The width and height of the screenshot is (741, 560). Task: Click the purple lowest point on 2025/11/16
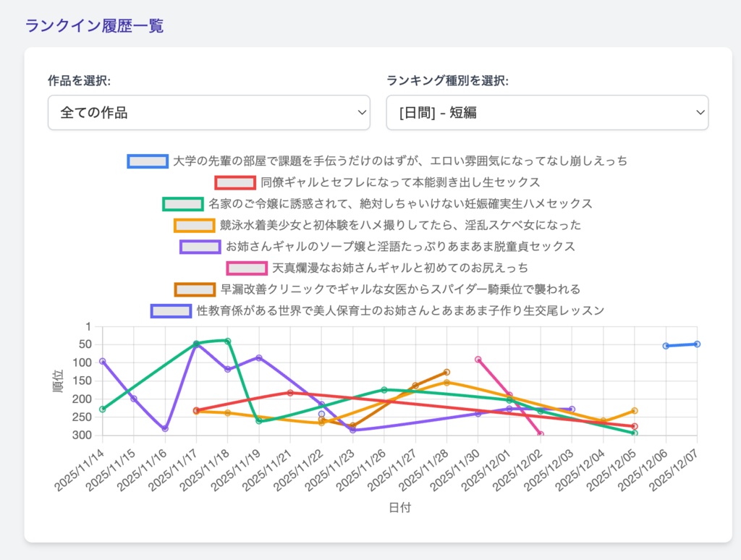click(164, 429)
